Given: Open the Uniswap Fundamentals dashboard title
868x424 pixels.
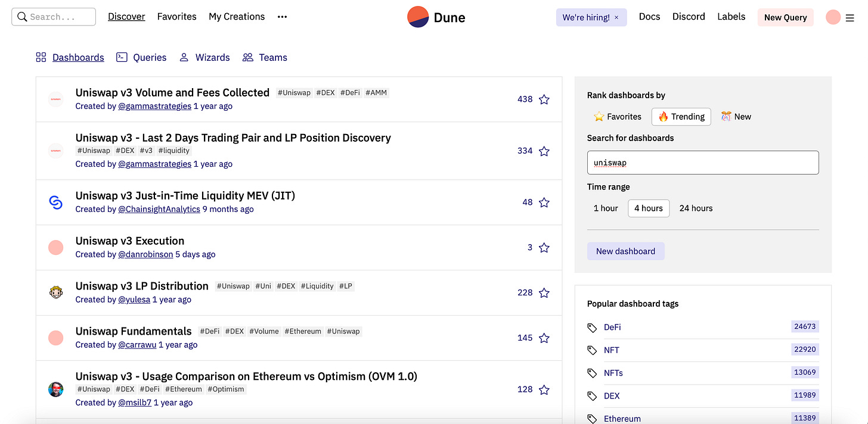Looking at the screenshot, I should [134, 331].
